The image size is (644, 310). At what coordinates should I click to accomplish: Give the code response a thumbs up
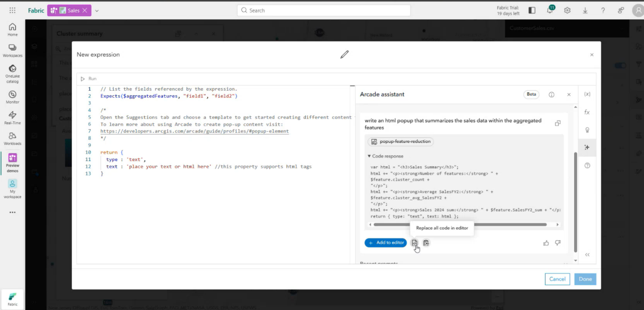click(x=546, y=242)
